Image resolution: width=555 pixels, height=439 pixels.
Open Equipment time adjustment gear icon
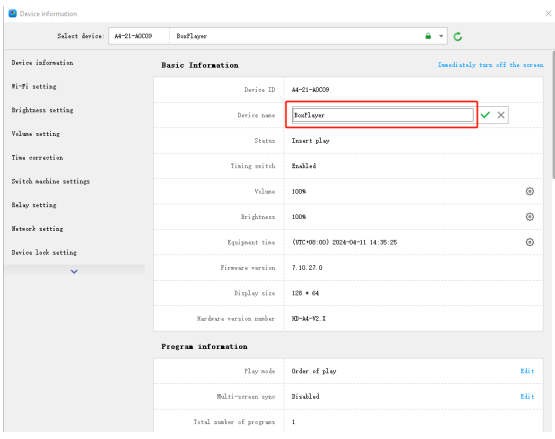(530, 242)
